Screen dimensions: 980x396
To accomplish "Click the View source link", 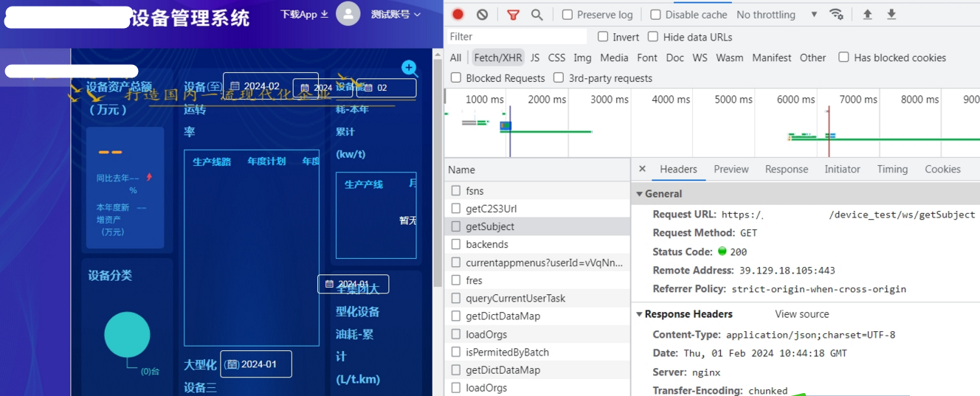I will (801, 314).
